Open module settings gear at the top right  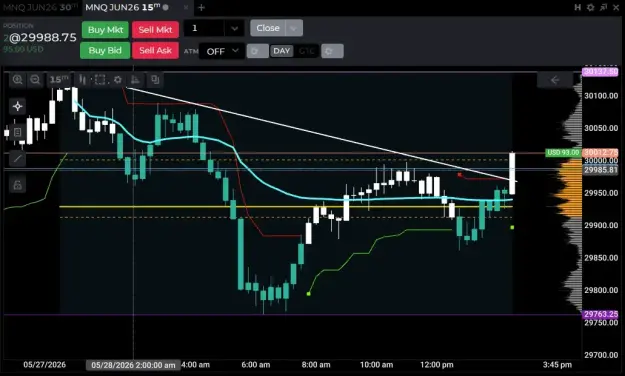coord(590,7)
